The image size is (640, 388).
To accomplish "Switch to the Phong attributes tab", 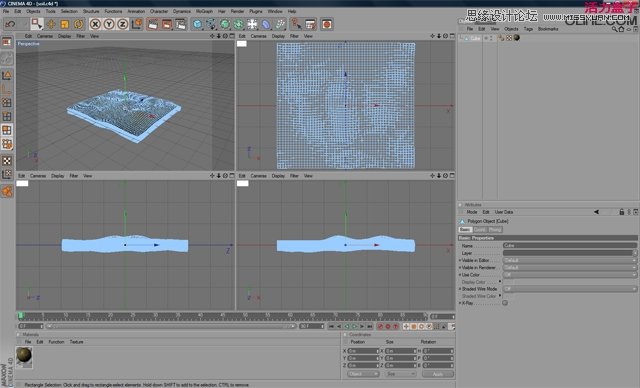I will (x=495, y=230).
